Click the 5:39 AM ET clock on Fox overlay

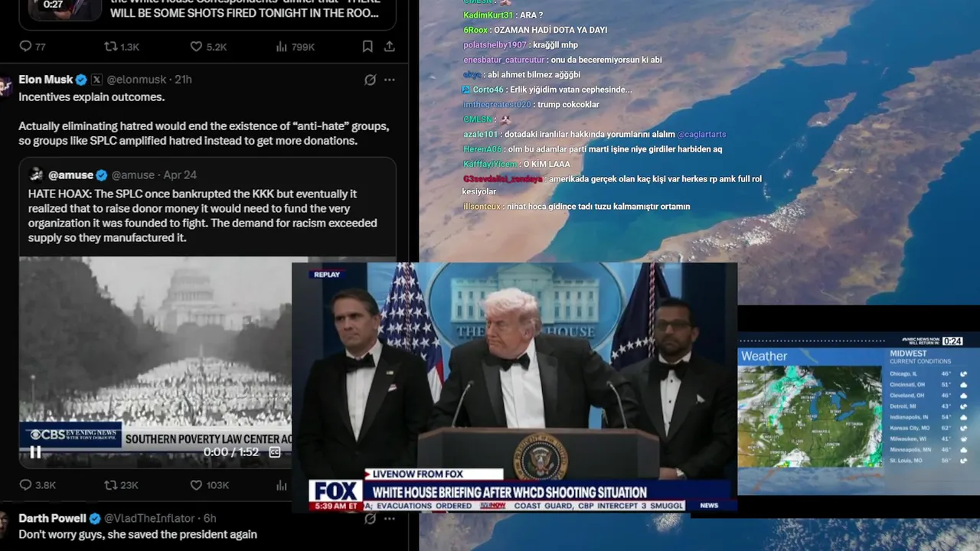point(335,506)
